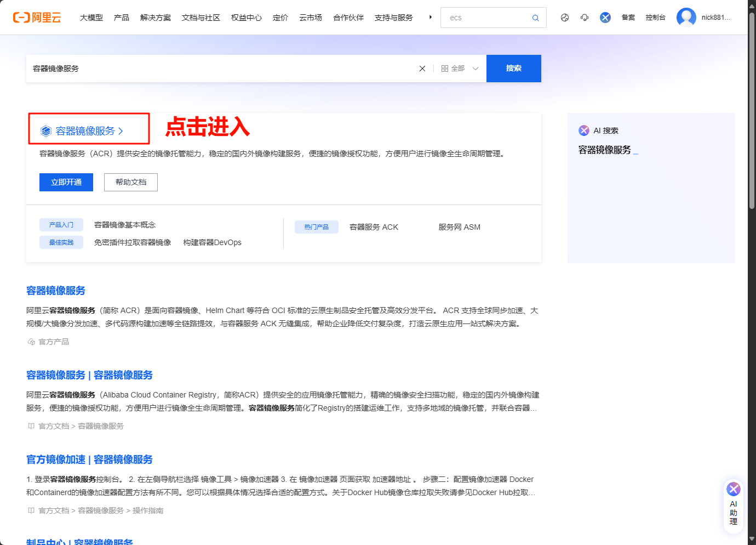This screenshot has height=545, width=756.
Task: Open the floating AI 助理 button
Action: pos(734,506)
